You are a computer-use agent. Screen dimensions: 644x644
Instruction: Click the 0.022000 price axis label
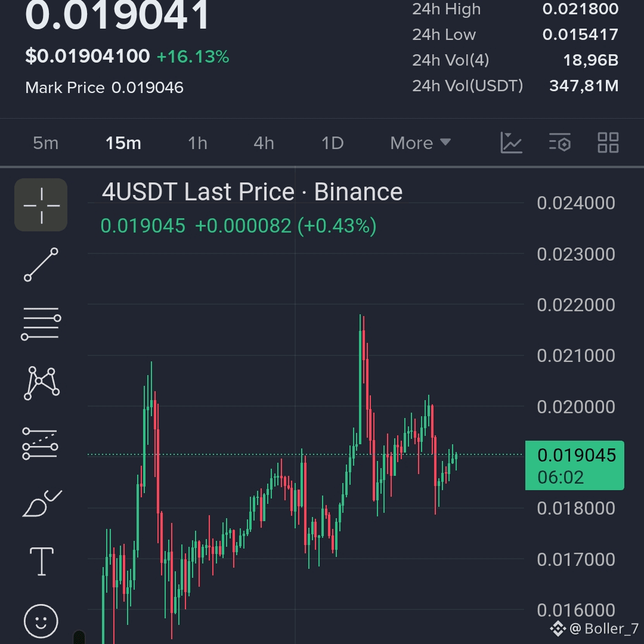576,305
